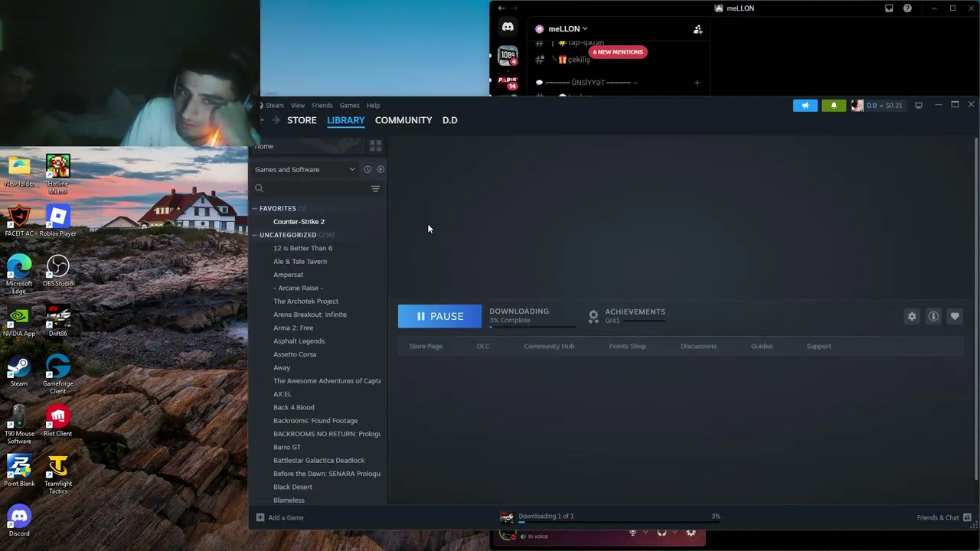This screenshot has height=551, width=980.
Task: Open the Steam menu
Action: pyautogui.click(x=274, y=106)
